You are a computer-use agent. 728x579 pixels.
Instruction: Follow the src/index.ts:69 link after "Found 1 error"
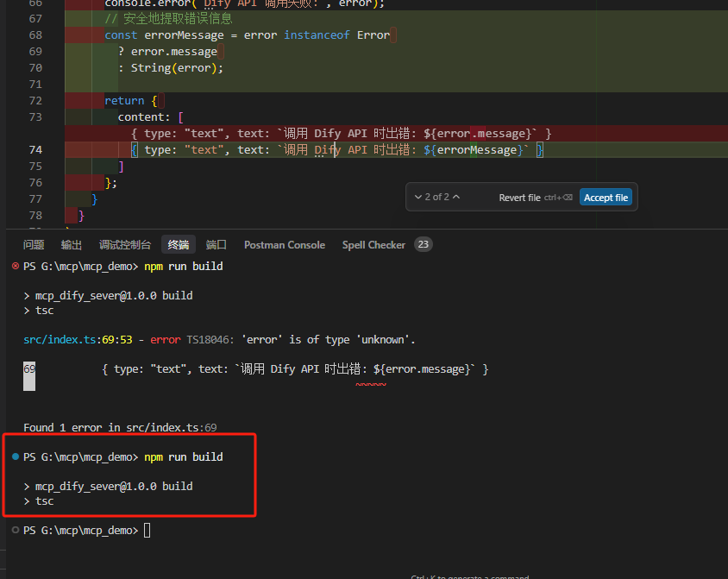point(172,427)
